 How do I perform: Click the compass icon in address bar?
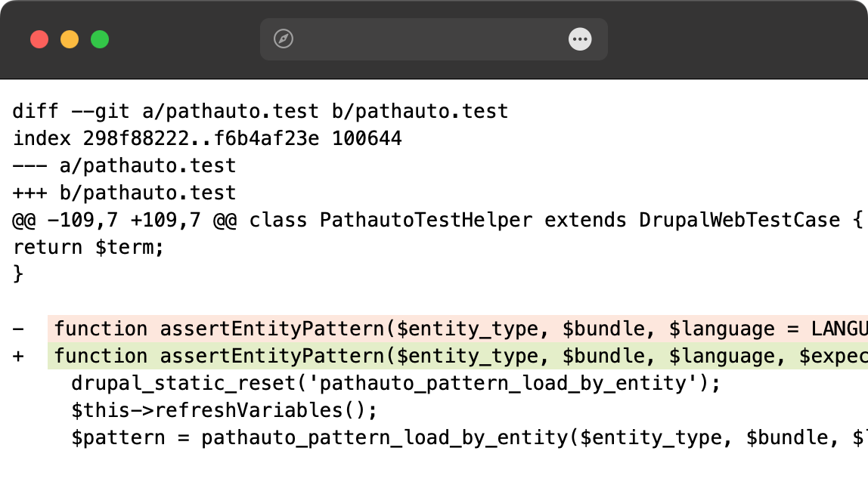point(284,39)
